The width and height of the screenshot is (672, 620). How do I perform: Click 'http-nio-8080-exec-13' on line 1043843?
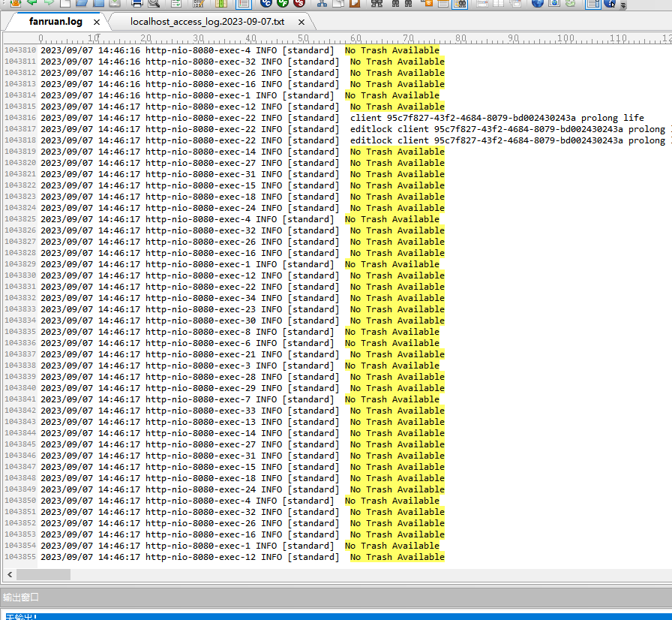pos(200,422)
